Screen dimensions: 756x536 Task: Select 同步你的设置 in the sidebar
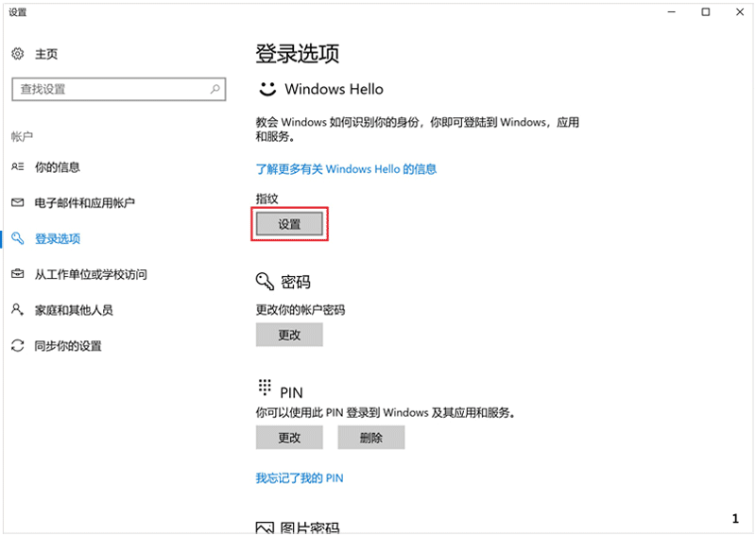pyautogui.click(x=68, y=346)
